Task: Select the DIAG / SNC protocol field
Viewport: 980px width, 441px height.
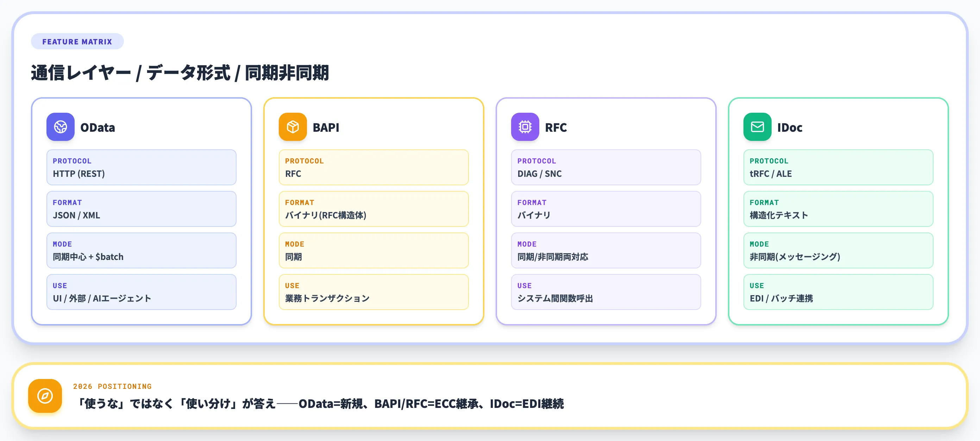Action: tap(606, 167)
